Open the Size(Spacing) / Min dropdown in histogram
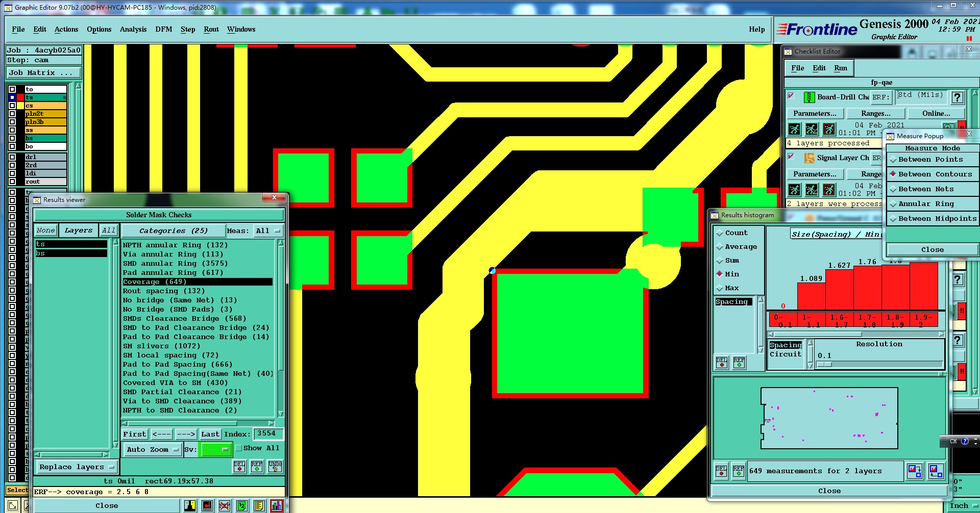The image size is (980, 513). (x=836, y=234)
